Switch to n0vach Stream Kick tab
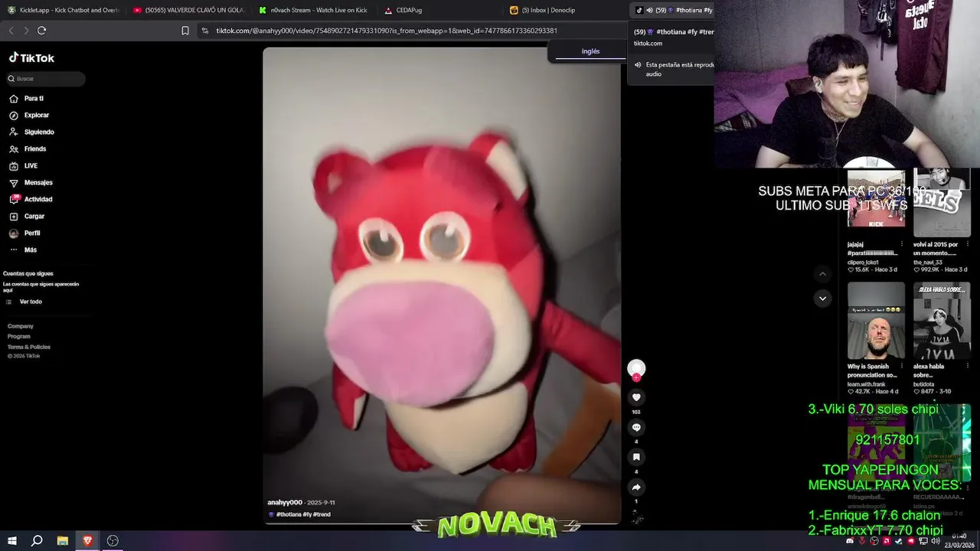 pyautogui.click(x=314, y=10)
